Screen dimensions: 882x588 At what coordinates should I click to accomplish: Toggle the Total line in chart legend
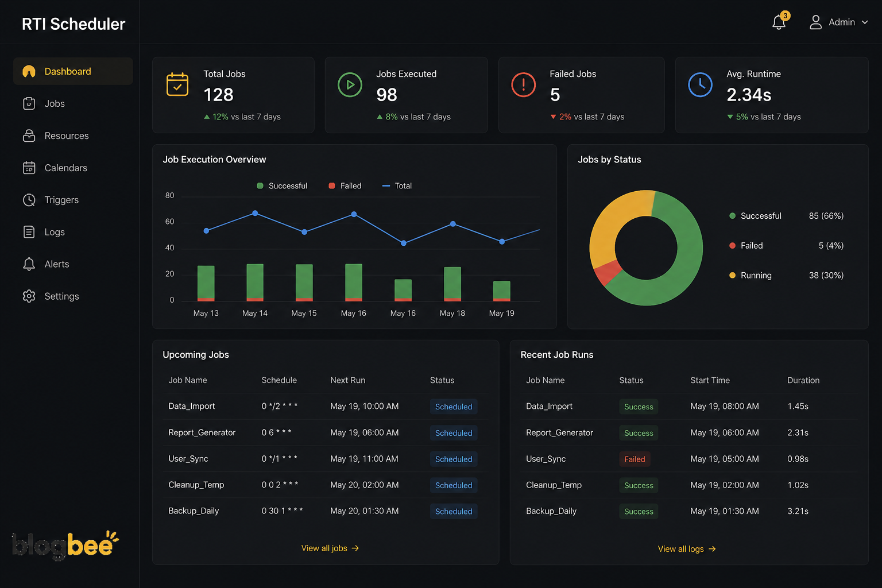397,186
